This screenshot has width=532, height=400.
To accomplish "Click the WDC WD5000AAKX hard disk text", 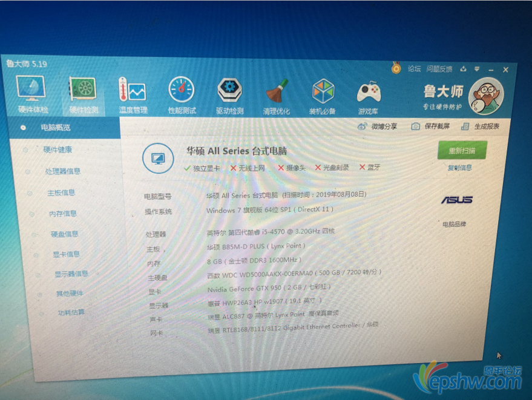I will tap(295, 274).
